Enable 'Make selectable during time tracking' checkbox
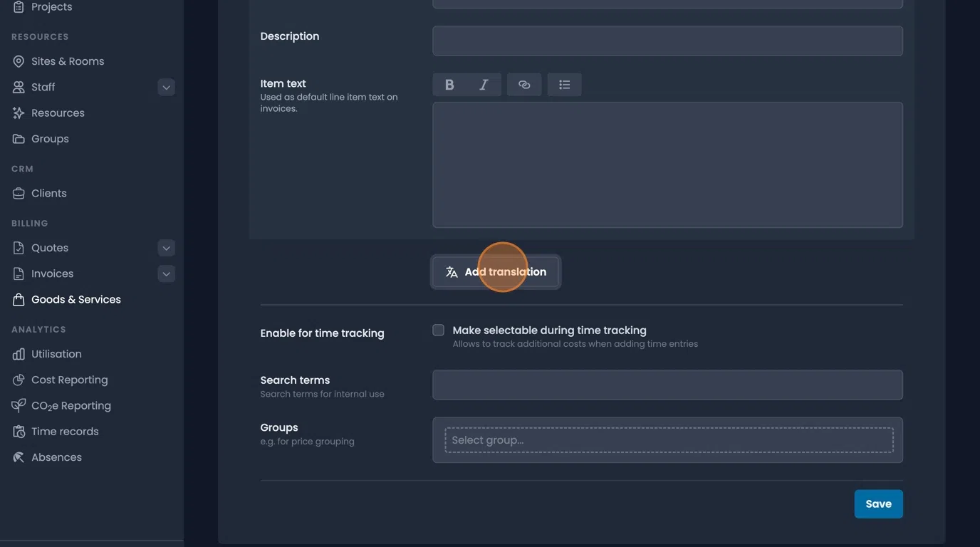The width and height of the screenshot is (980, 547). tap(438, 329)
